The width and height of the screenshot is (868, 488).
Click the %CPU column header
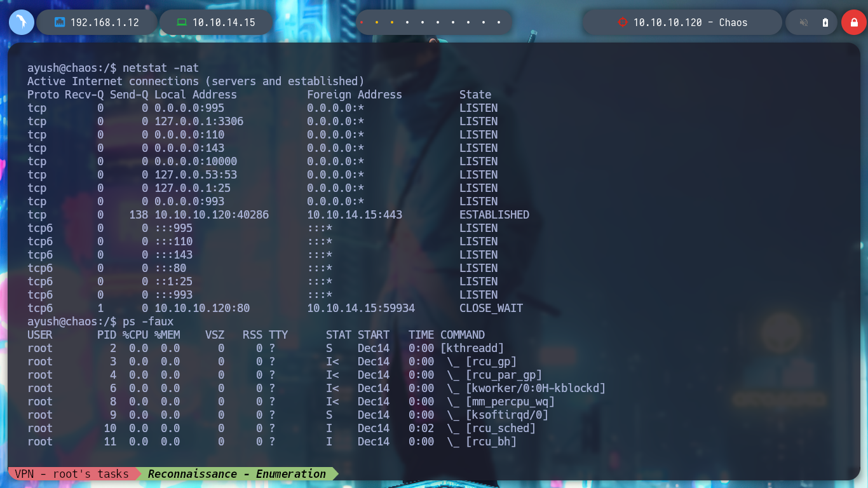coord(135,335)
